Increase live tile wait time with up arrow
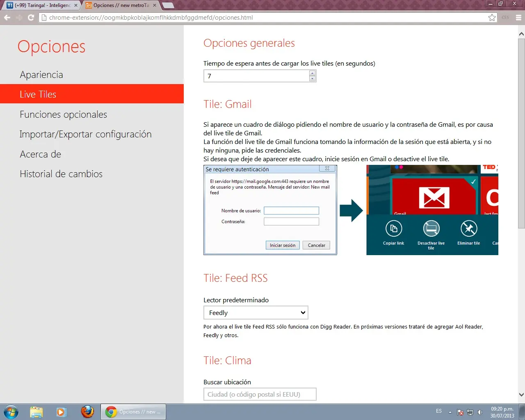This screenshot has height=420, width=525. [x=312, y=73]
